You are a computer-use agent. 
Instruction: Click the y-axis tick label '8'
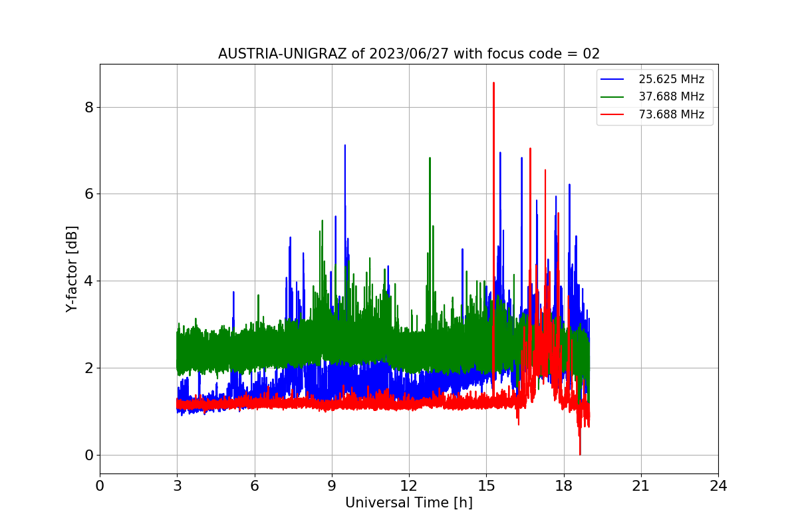(89, 107)
